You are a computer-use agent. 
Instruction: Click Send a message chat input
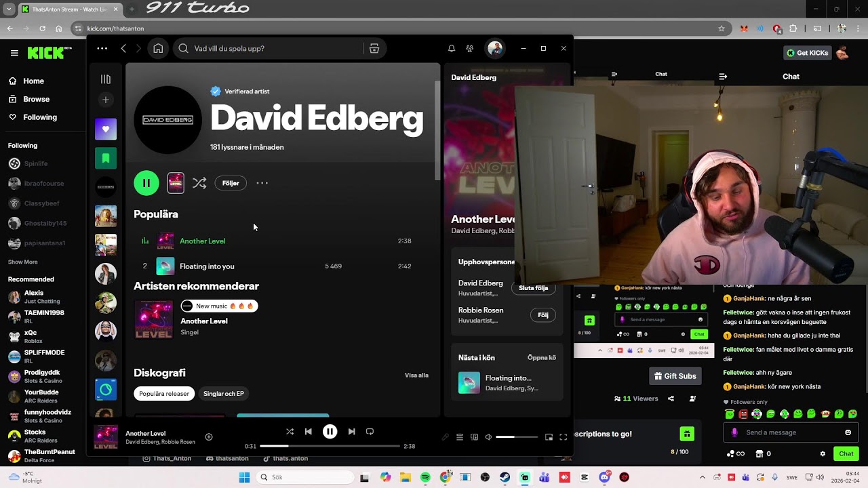pyautogui.click(x=791, y=433)
